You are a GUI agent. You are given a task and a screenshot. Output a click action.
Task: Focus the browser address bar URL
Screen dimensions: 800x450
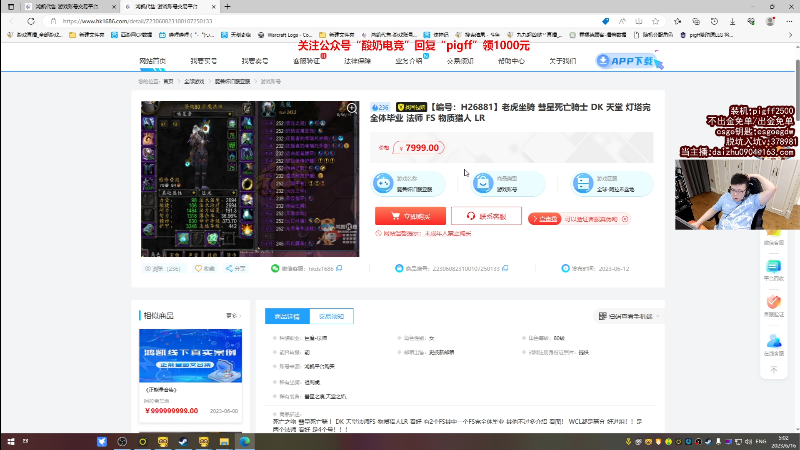tap(138, 21)
